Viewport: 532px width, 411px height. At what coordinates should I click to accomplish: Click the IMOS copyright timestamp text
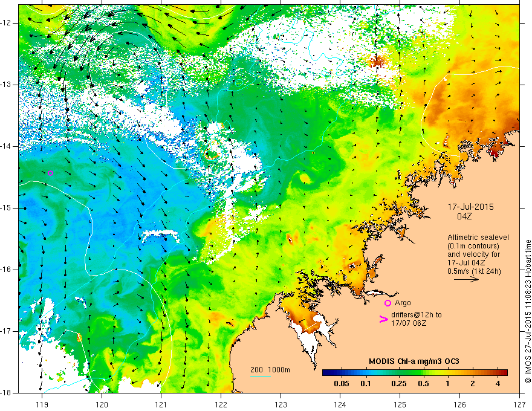pos(528,311)
